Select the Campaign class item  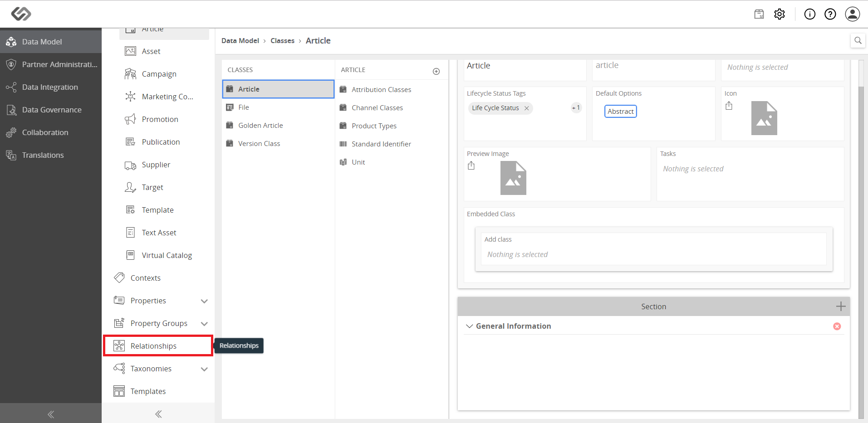pyautogui.click(x=164, y=74)
